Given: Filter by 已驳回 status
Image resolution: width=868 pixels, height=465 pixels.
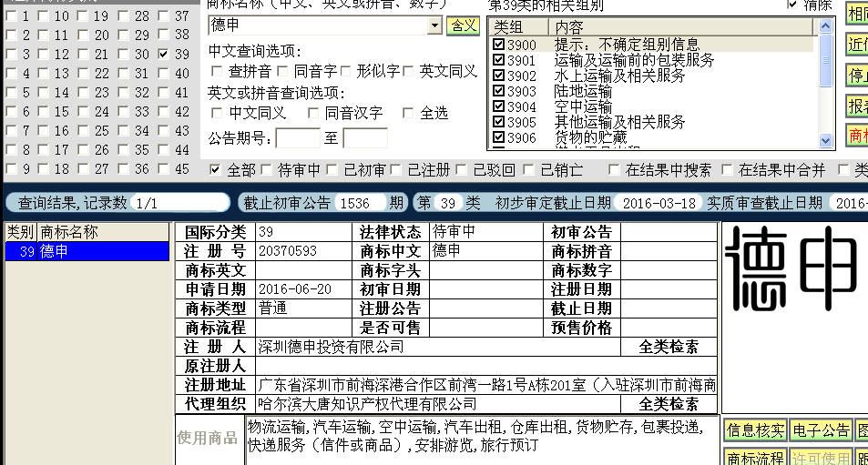Looking at the screenshot, I should tap(461, 170).
